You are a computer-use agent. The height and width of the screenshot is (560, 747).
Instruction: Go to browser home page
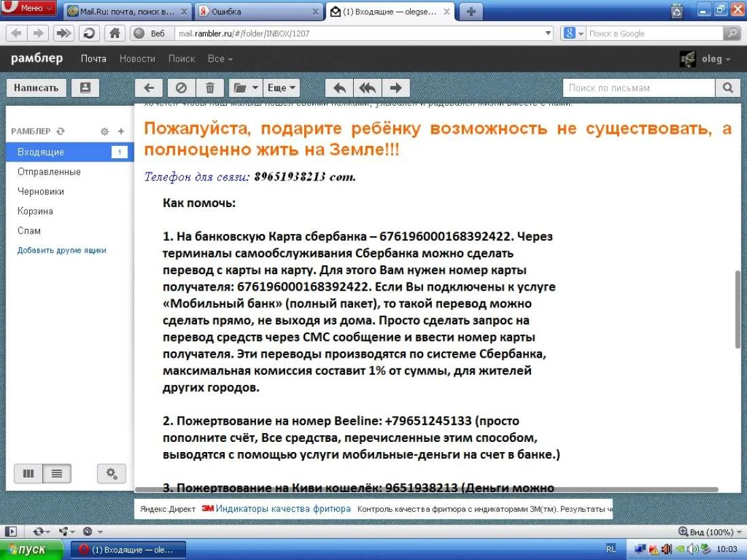(114, 33)
